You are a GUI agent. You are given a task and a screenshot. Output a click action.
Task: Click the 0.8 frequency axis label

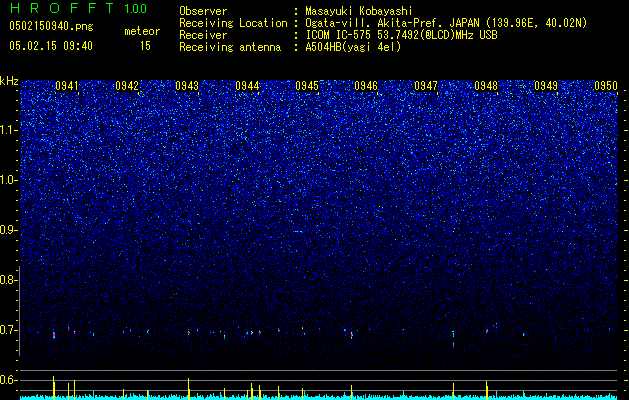(x=7, y=280)
